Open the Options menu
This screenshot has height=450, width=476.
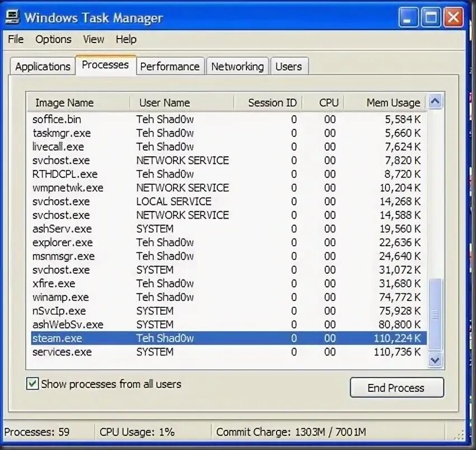[x=53, y=39]
